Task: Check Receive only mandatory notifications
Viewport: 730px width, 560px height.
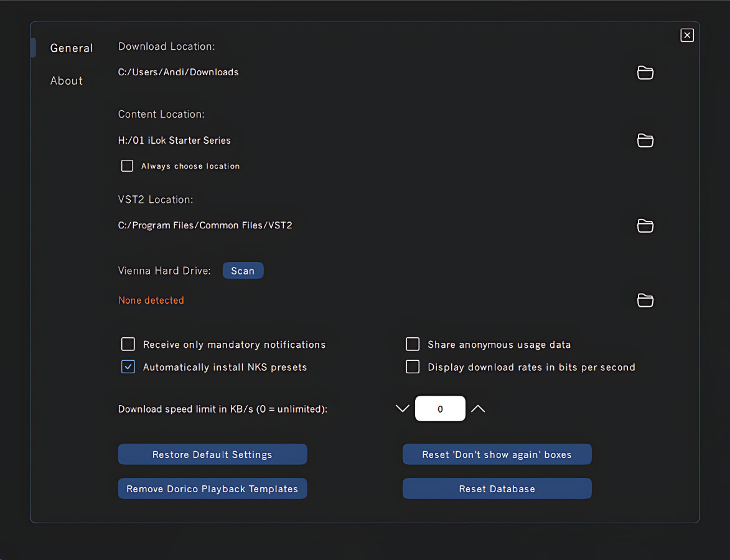Action: coord(128,345)
